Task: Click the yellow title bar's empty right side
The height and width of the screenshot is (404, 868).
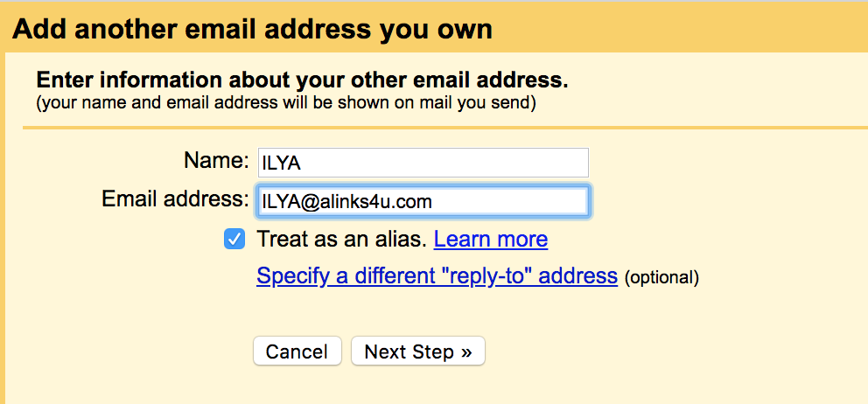Action: click(x=700, y=30)
